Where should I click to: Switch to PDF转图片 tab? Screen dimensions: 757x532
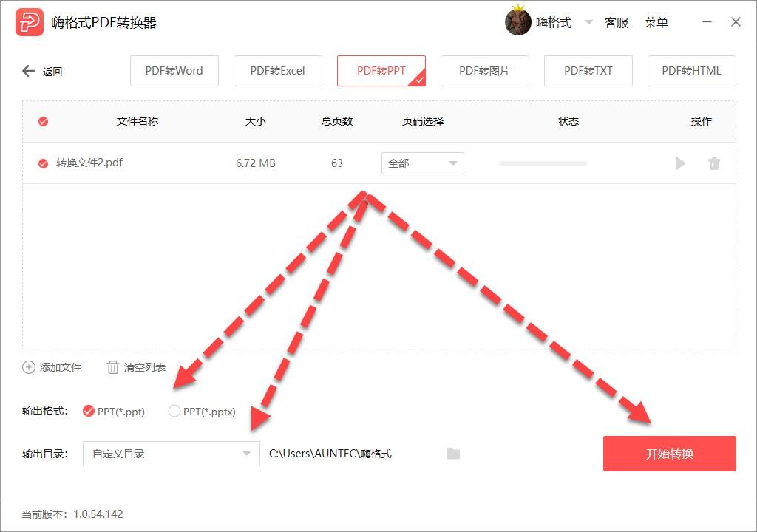pos(485,71)
